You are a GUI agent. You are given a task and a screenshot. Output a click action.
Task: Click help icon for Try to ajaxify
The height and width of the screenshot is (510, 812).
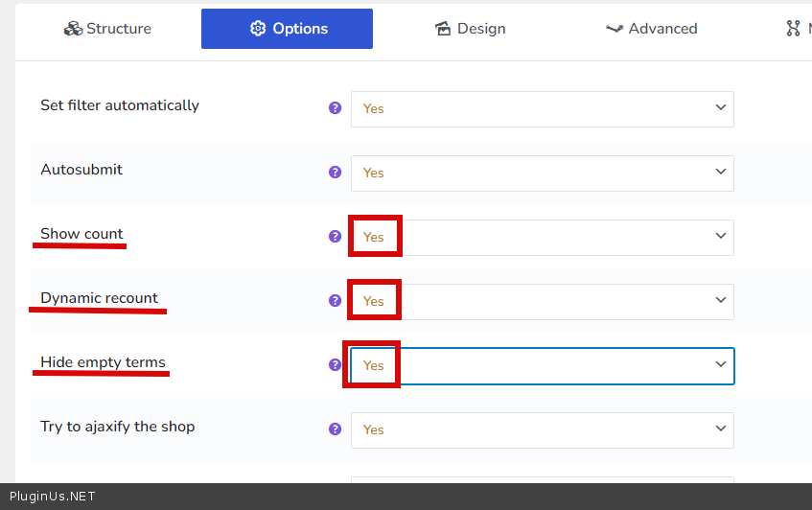pyautogui.click(x=335, y=429)
